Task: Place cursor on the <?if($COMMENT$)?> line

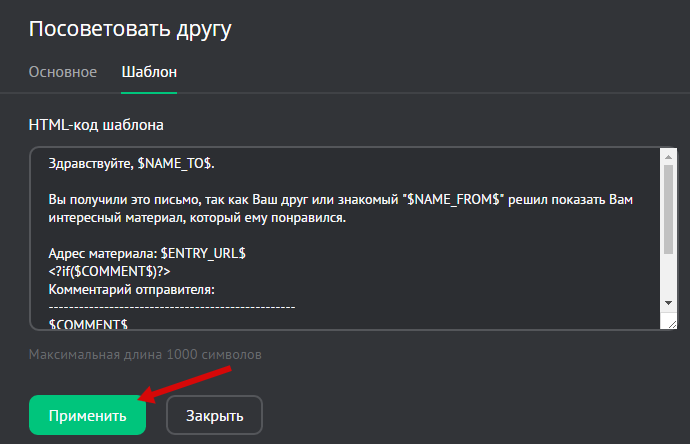Action: click(x=103, y=272)
